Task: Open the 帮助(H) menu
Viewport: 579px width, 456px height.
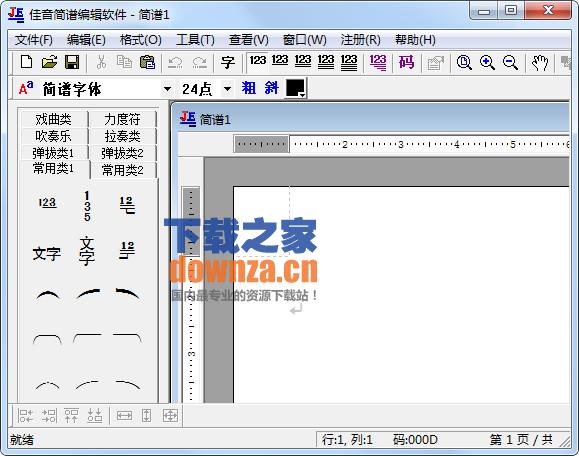Action: [415, 40]
